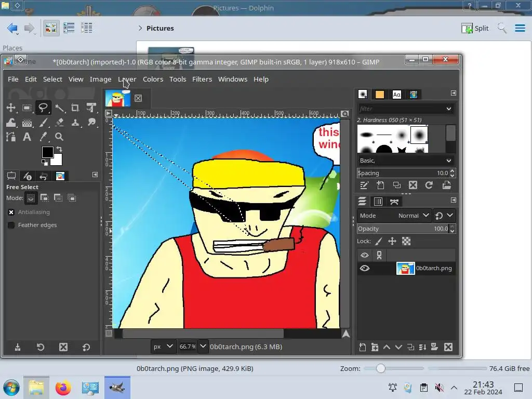
Task: Swap foreground and background colors
Action: pos(59,149)
